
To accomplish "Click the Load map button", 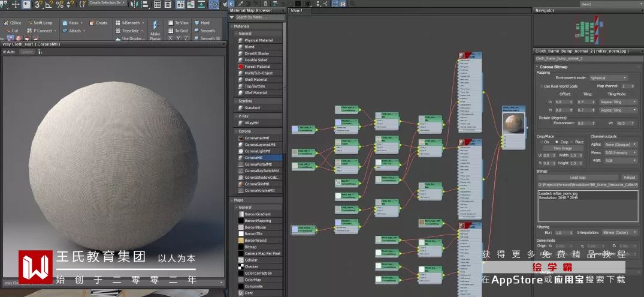I will coord(578,178).
